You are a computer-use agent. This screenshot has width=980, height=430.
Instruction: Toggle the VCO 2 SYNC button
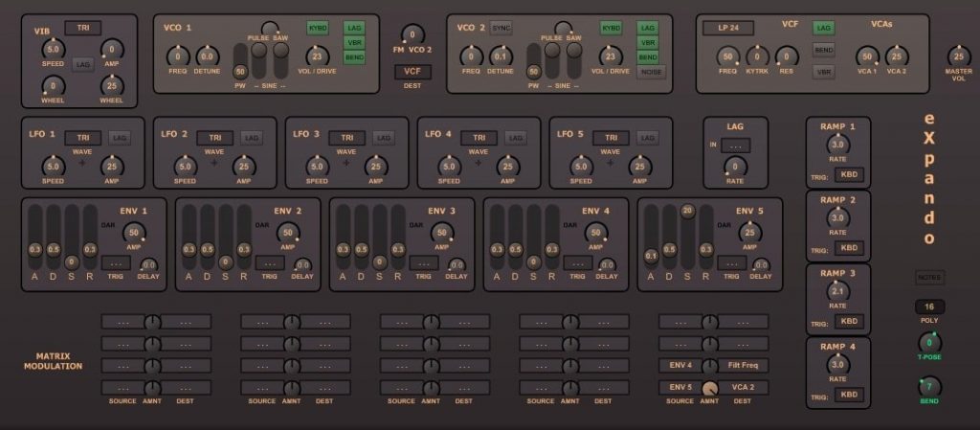click(x=501, y=28)
